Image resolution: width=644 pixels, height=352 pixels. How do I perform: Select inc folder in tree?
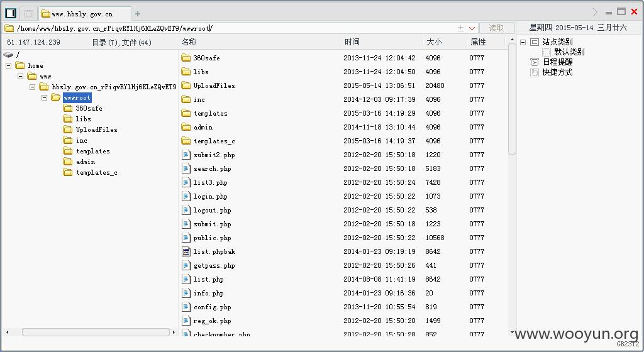pyautogui.click(x=81, y=140)
